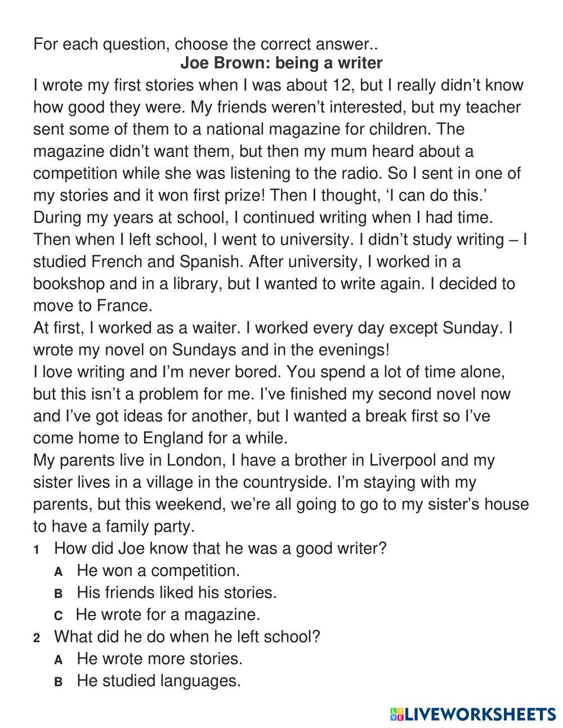Screen dimensions: 563x728
Task: Select answer "He won a competition."
Action: (158, 570)
